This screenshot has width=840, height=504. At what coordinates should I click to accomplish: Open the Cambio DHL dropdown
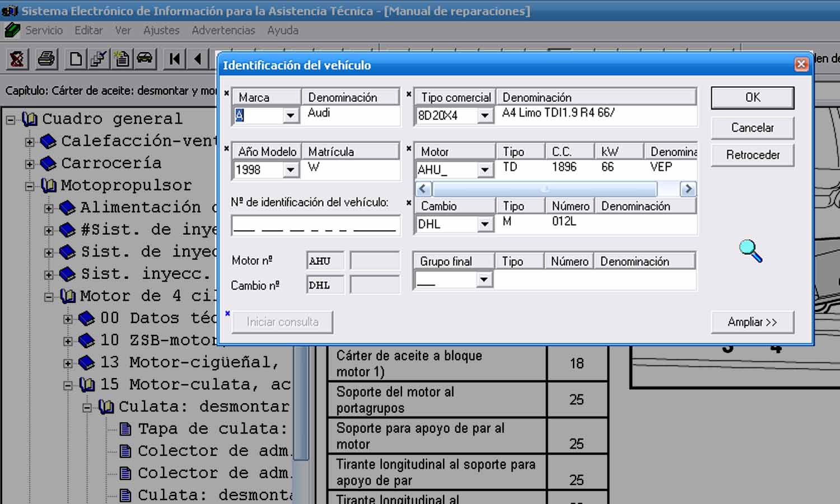point(485,224)
